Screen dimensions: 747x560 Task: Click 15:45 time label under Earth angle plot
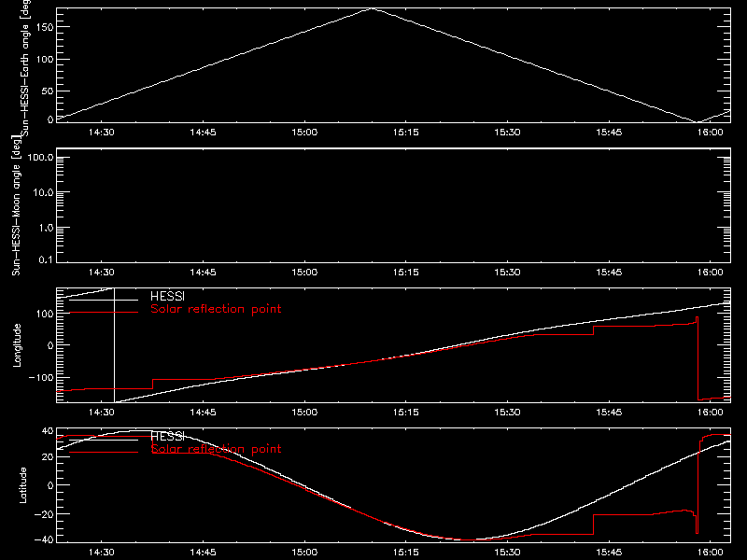(609, 132)
